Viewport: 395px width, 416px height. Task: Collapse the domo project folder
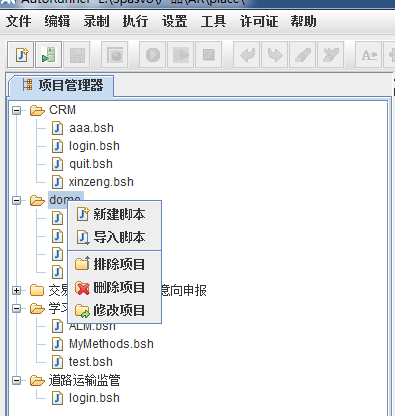click(16, 200)
